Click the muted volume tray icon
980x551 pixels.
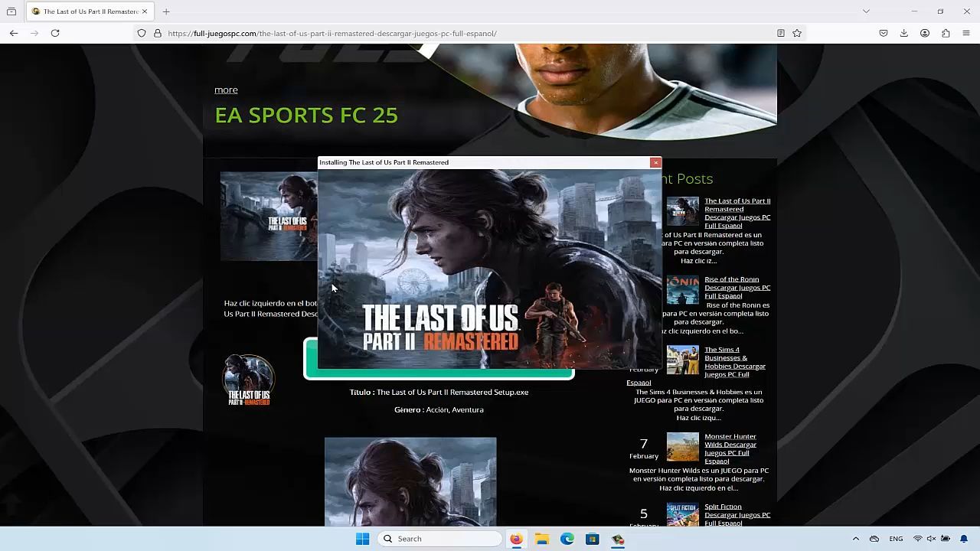932,539
